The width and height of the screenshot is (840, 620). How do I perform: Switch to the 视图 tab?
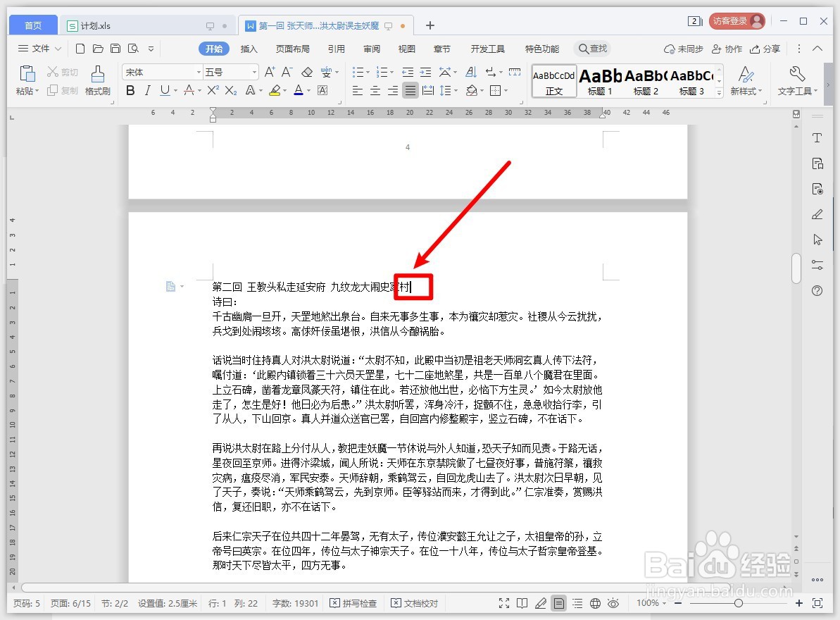(x=406, y=49)
